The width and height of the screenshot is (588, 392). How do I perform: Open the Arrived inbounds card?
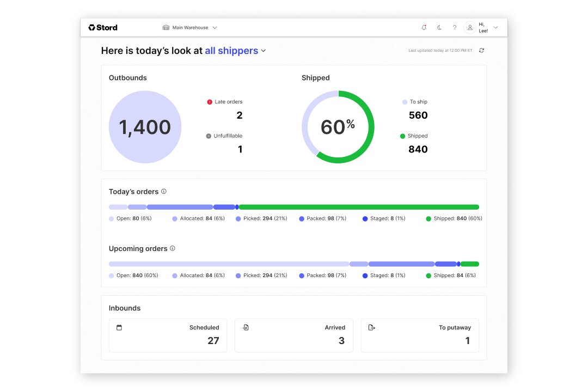point(294,335)
